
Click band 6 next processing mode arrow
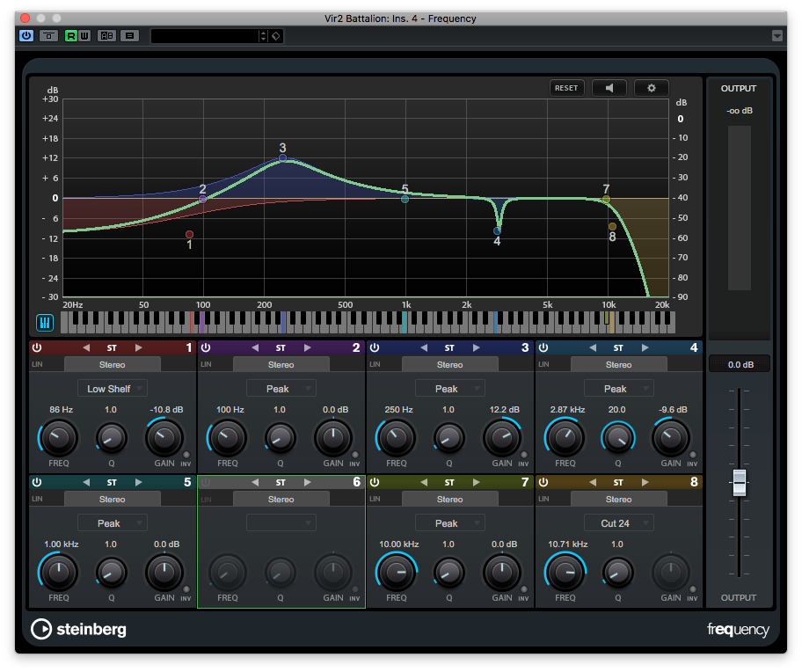pyautogui.click(x=307, y=482)
